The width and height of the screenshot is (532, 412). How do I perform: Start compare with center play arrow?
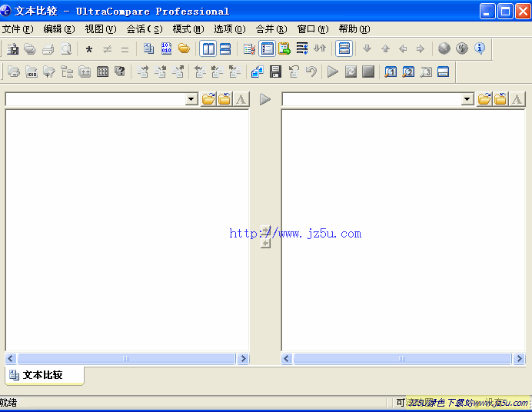pos(265,99)
